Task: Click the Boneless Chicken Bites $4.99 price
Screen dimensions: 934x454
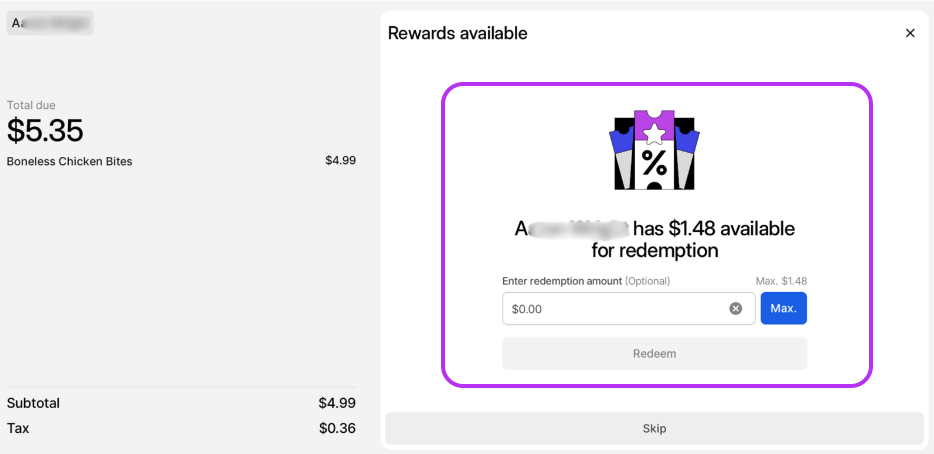Action: [x=340, y=160]
